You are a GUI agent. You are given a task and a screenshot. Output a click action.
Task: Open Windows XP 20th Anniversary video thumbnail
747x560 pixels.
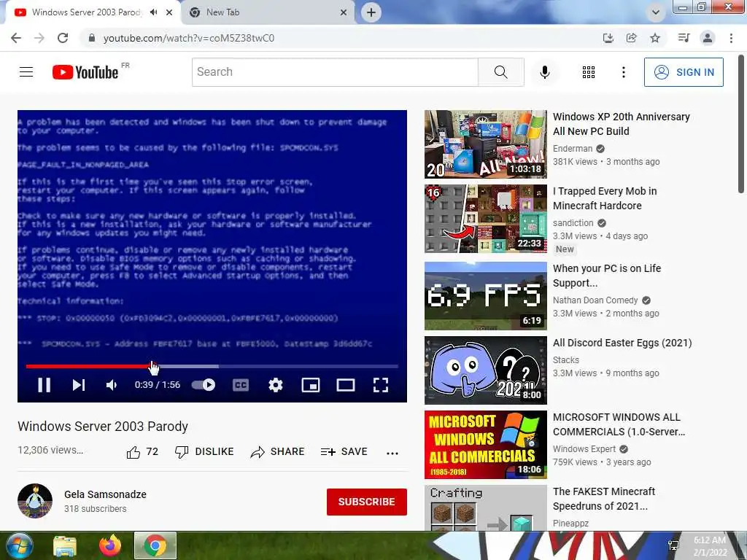(485, 144)
